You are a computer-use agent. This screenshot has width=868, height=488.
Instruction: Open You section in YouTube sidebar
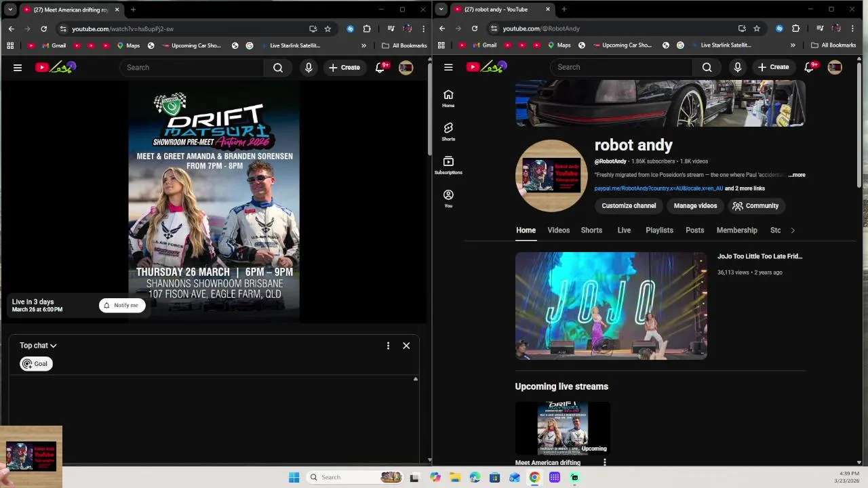pyautogui.click(x=448, y=198)
